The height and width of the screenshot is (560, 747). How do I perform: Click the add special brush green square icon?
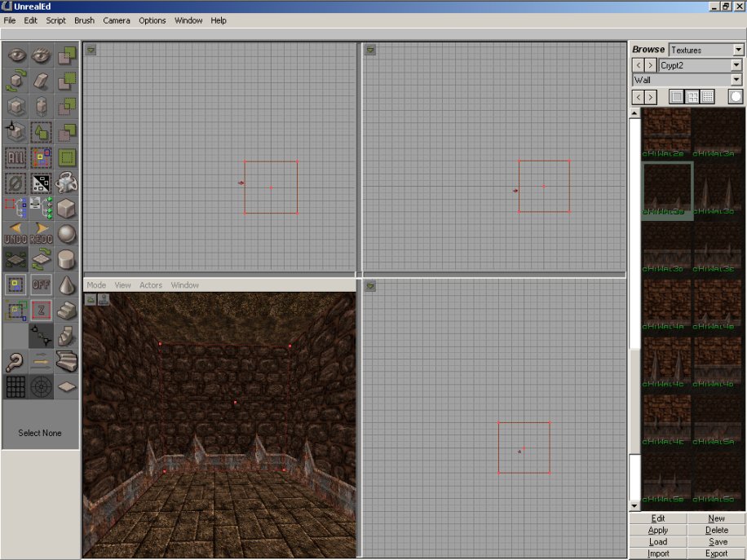(66, 157)
